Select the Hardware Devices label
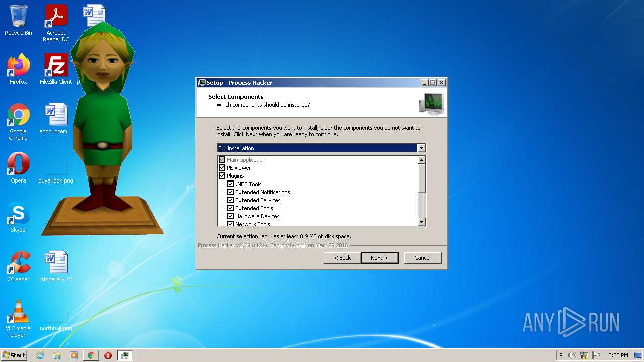This screenshot has height=362, width=644. pyautogui.click(x=257, y=216)
